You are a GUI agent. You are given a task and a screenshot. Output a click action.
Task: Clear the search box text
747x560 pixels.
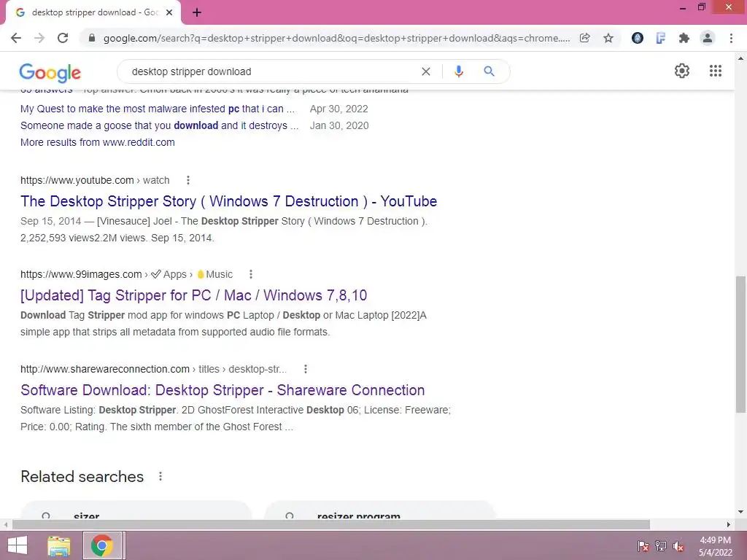[x=426, y=71]
